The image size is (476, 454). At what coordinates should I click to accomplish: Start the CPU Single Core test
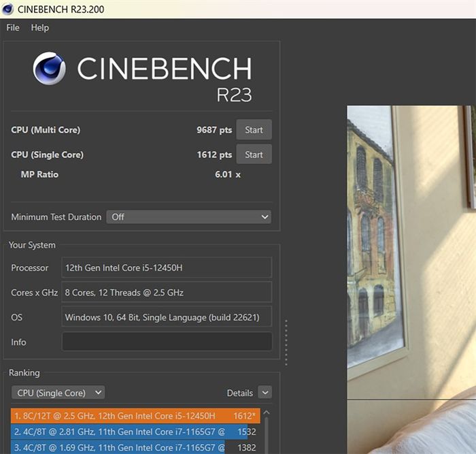254,155
